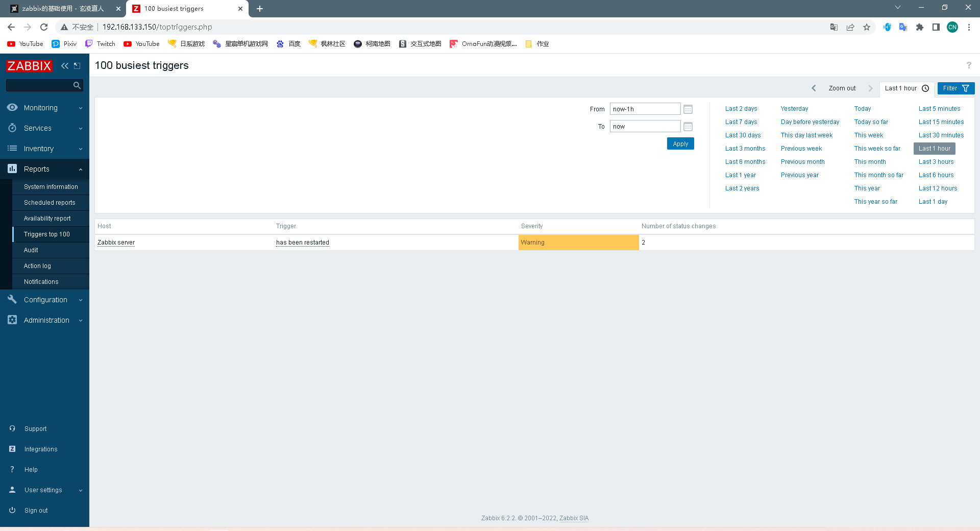980x531 pixels.
Task: Switch to the first browser tab about zabbix
Action: pyautogui.click(x=63, y=9)
